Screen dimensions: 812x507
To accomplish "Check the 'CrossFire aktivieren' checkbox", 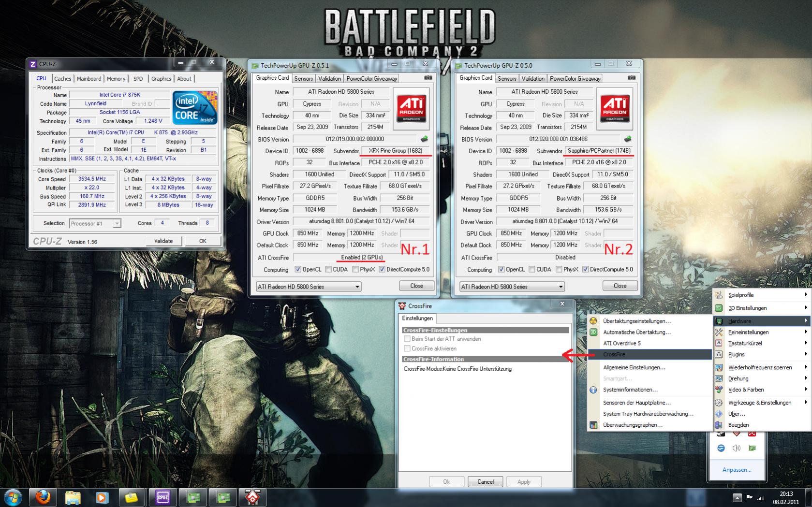I will (407, 348).
